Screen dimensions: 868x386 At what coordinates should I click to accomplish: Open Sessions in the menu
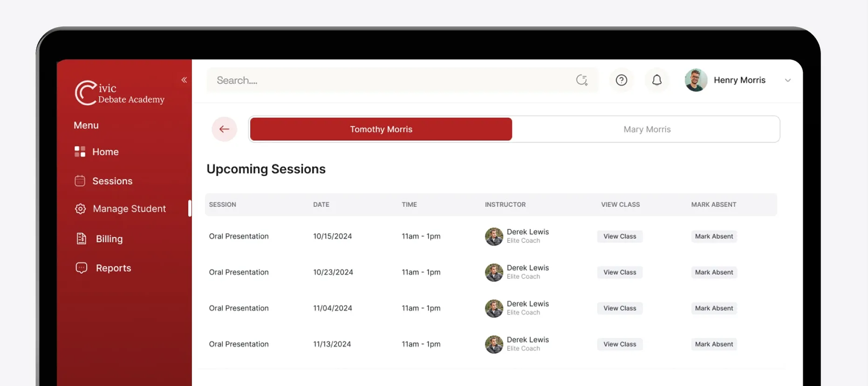pos(112,181)
